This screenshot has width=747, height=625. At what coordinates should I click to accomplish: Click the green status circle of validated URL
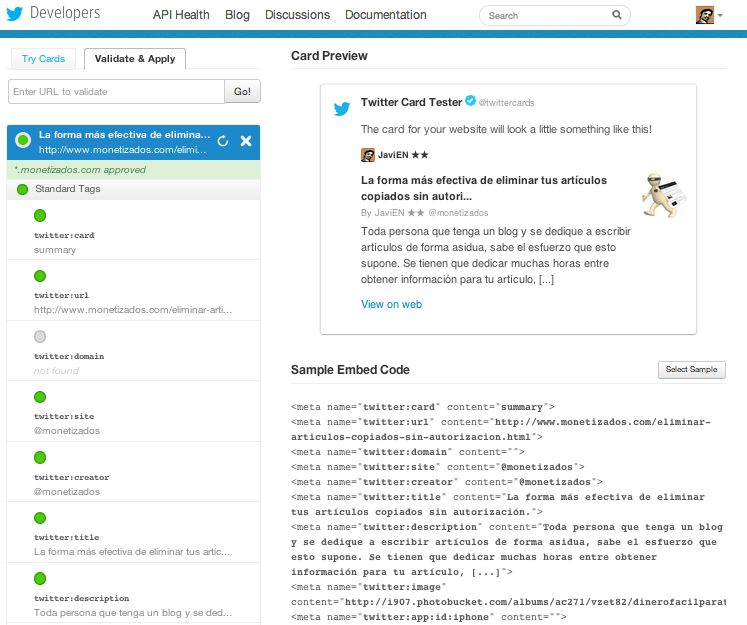23,140
